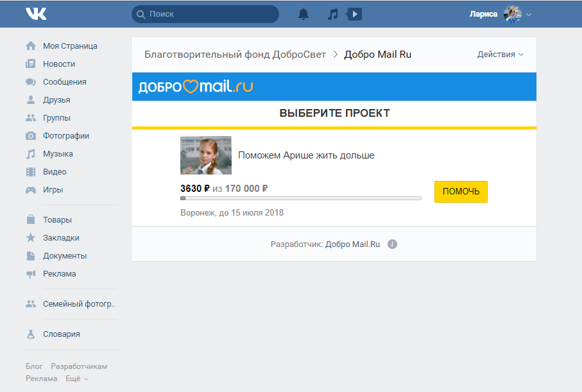Click the home icon beside Моя Страница
This screenshot has width=582, height=392.
[x=31, y=46]
